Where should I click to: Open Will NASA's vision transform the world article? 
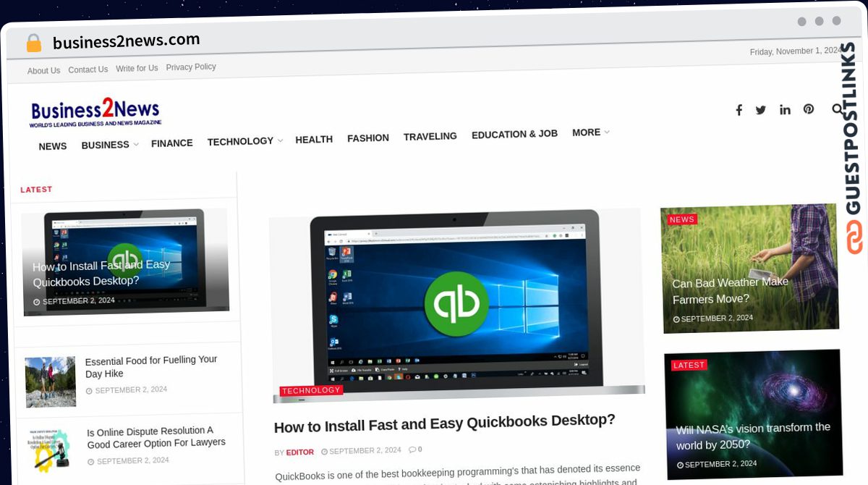point(752,436)
